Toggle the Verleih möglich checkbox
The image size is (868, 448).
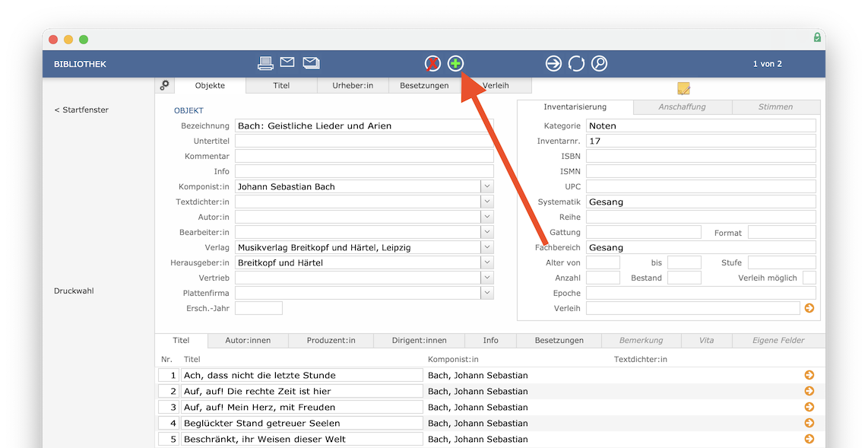(809, 278)
